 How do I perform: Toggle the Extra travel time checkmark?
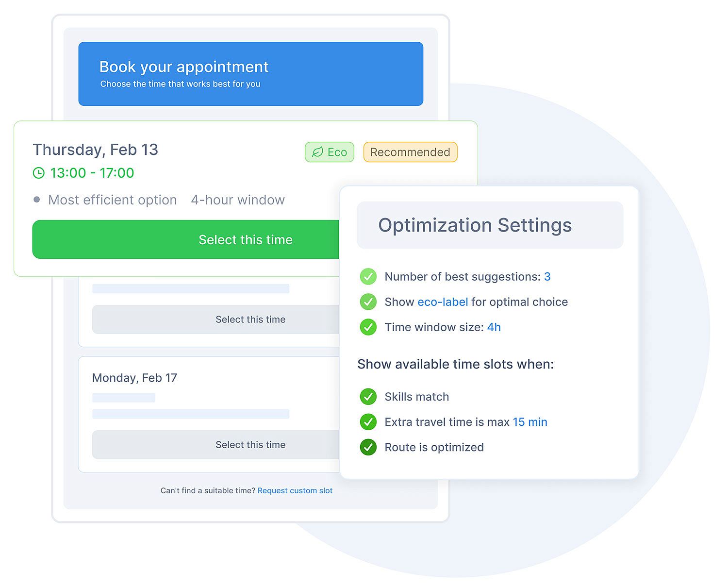(x=368, y=422)
